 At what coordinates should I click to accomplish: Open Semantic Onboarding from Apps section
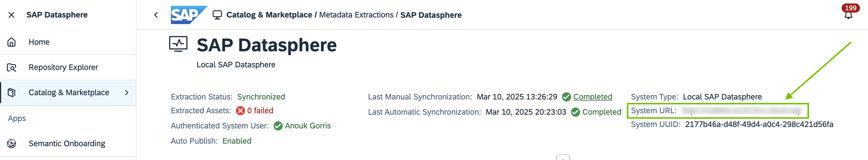pyautogui.click(x=67, y=143)
